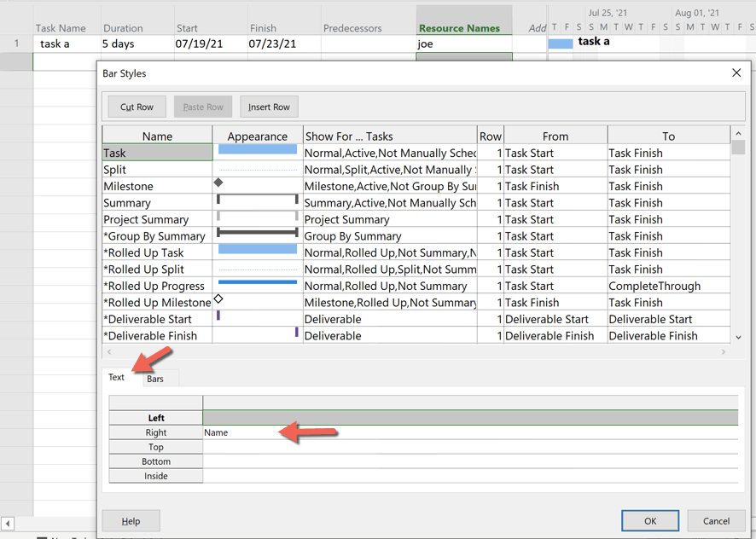Click the Rolled Up Task bar appearance sample
Image resolution: width=756 pixels, height=539 pixels.
256,252
